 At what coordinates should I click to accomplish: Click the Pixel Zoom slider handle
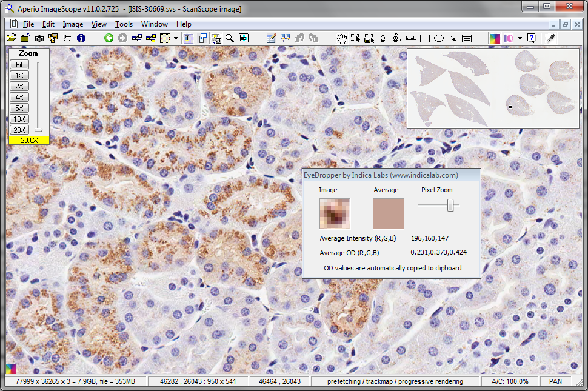450,205
